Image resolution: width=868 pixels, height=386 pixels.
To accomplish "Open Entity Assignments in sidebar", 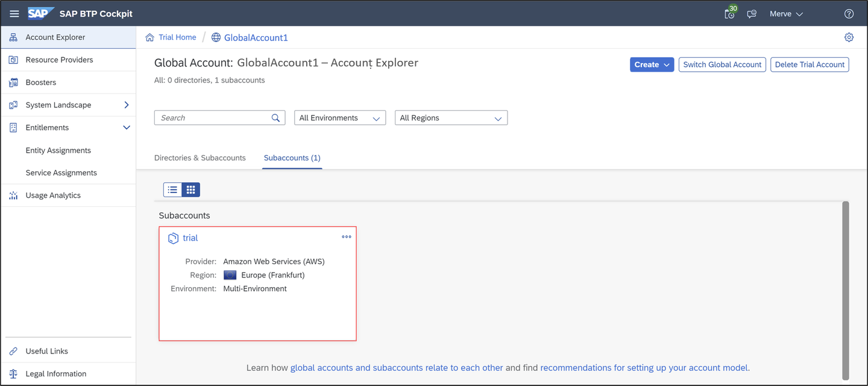I will [x=68, y=150].
